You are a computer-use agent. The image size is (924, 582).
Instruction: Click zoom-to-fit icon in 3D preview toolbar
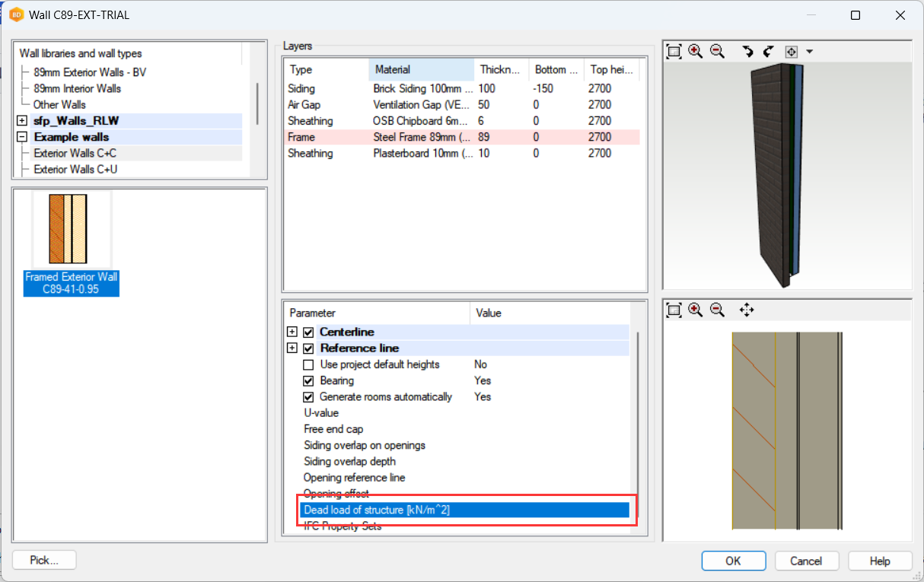pos(674,52)
